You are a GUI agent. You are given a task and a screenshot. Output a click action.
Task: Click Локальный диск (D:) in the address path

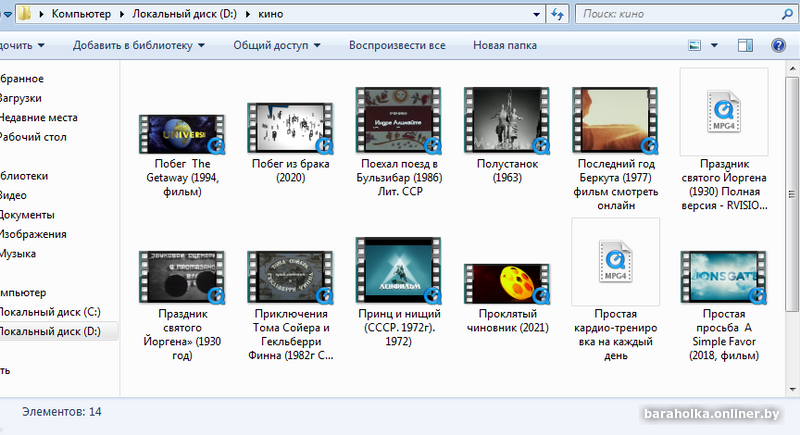click(185, 14)
